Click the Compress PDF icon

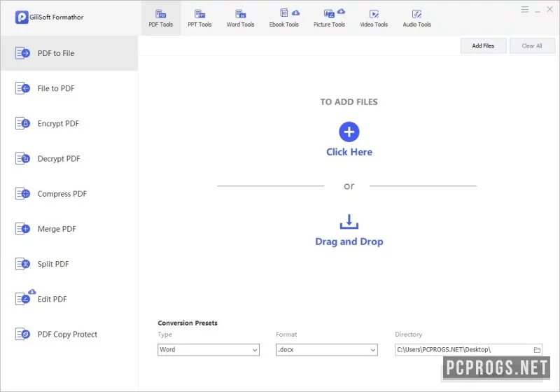22,194
